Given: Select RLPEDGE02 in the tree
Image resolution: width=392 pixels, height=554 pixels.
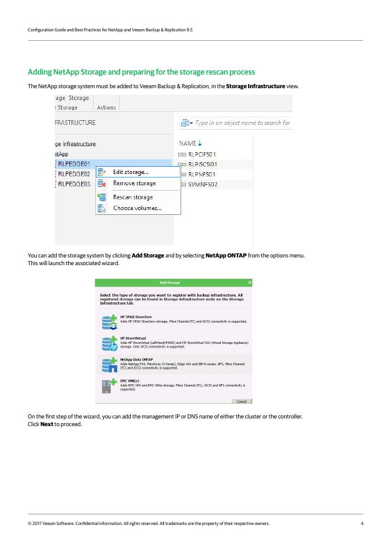Looking at the screenshot, I should [74, 174].
